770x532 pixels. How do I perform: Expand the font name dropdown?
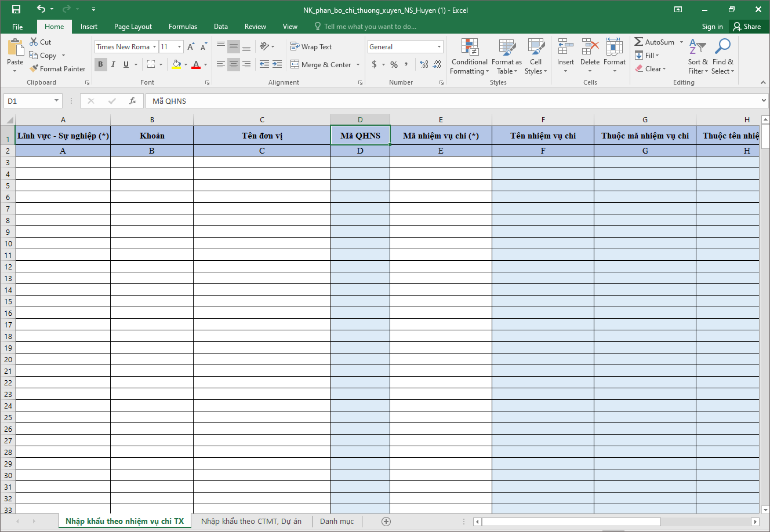coord(155,47)
